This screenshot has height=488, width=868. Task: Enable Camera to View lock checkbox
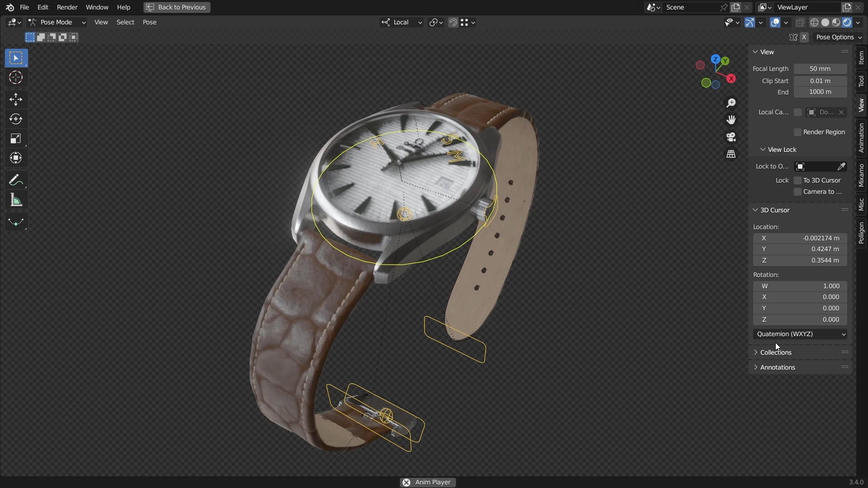point(797,192)
